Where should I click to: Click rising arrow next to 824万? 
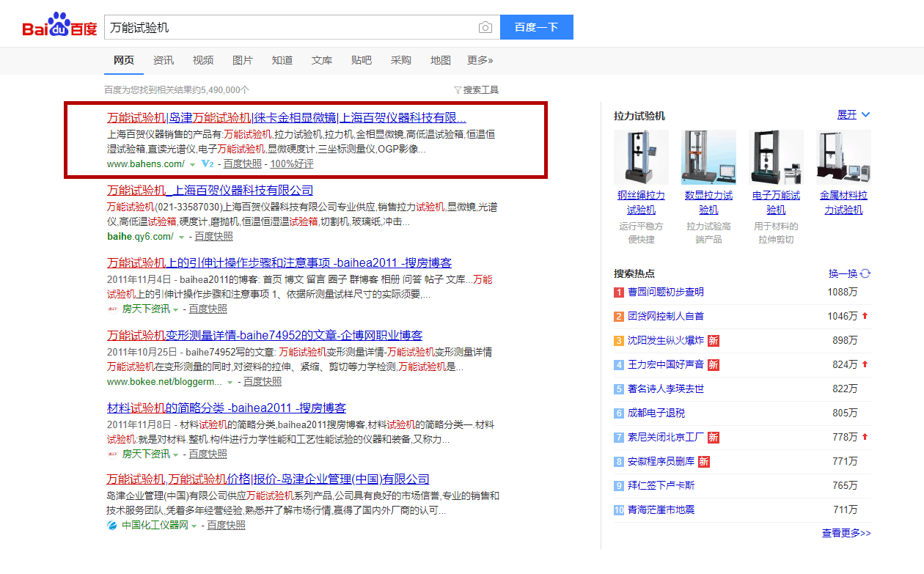[865, 364]
